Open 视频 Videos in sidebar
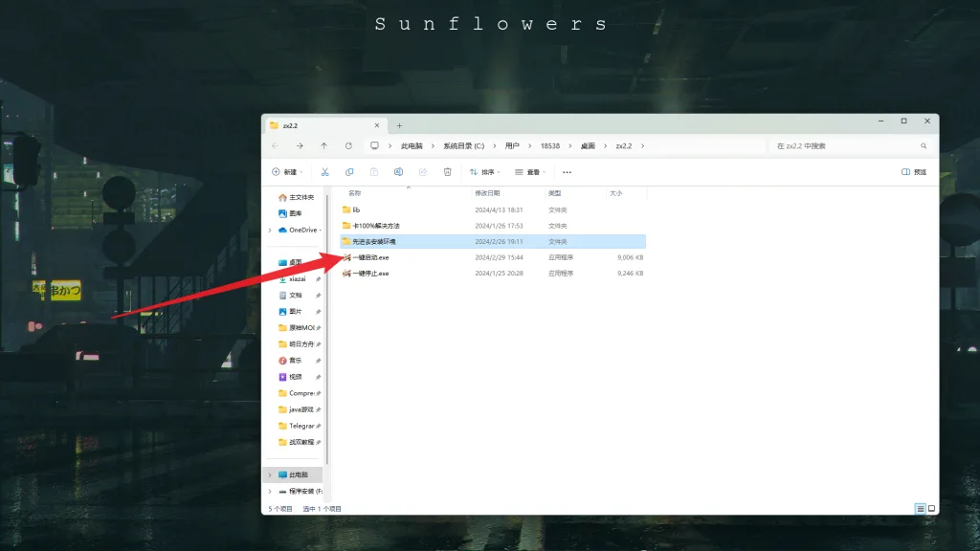Screen dimensions: 980x551 [291, 377]
